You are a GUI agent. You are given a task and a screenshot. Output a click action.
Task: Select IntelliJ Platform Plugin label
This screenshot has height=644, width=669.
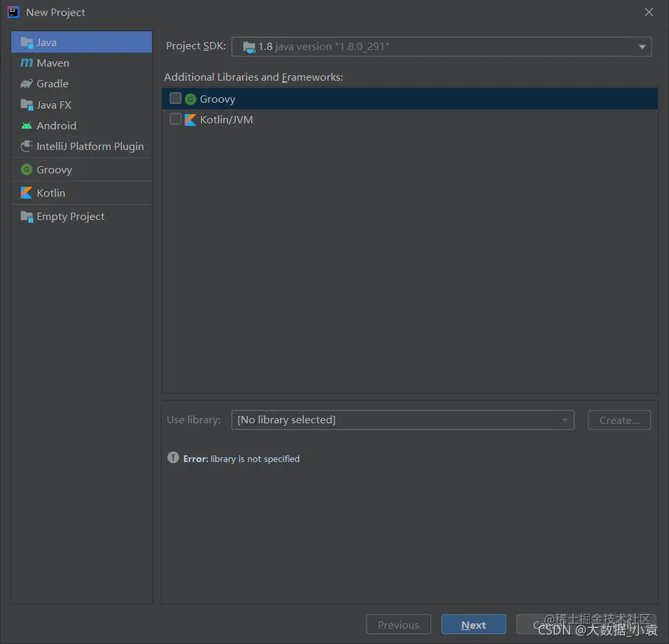pyautogui.click(x=90, y=147)
